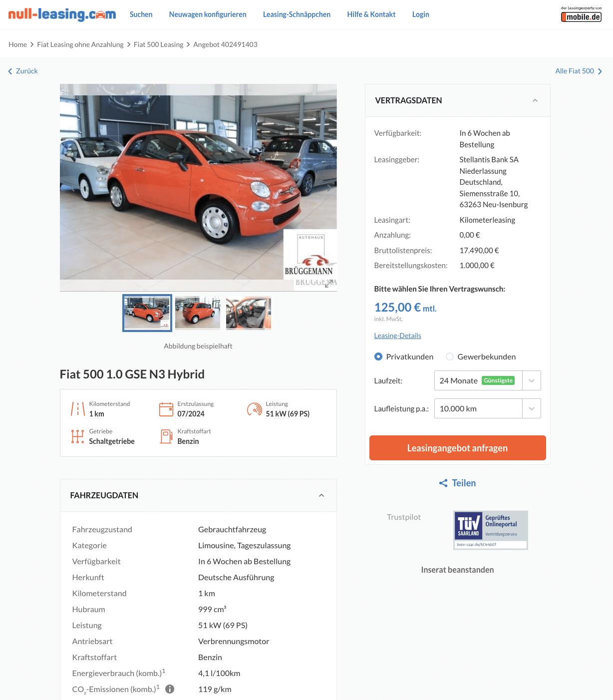Open the Laufleistung 10.000 km dropdown
This screenshot has height=700, width=613.
[x=487, y=408]
